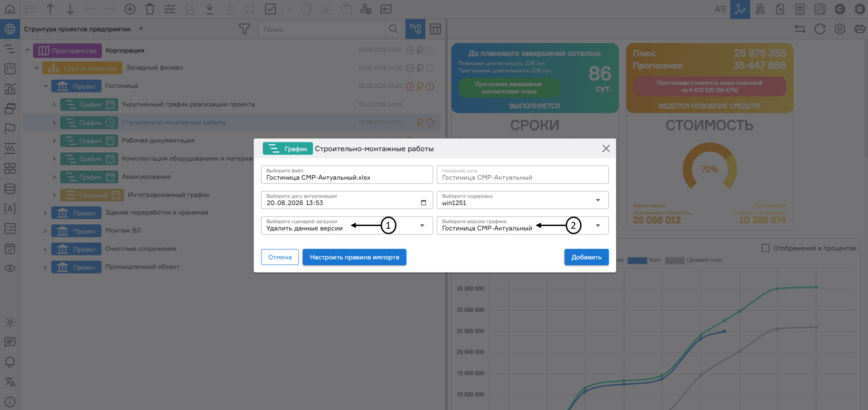868x410 pixels.
Task: Open the flag icon in the left sidebar
Action: pyautogui.click(x=10, y=128)
